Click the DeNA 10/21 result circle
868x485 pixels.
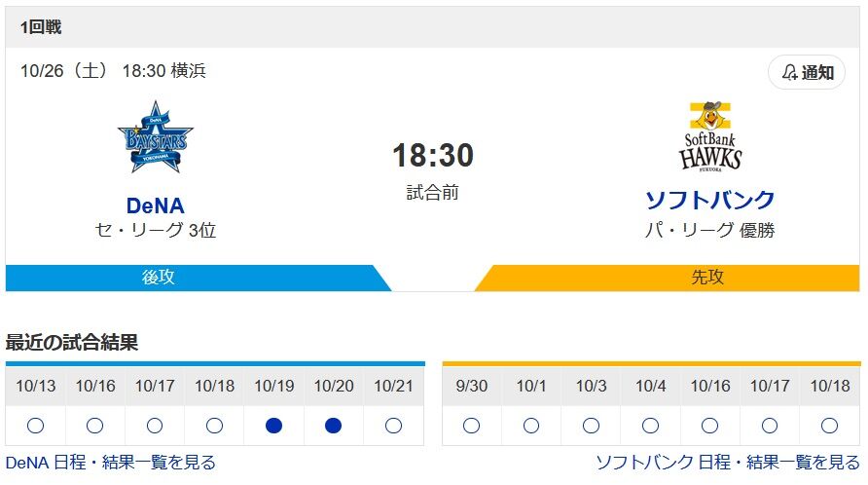point(393,426)
